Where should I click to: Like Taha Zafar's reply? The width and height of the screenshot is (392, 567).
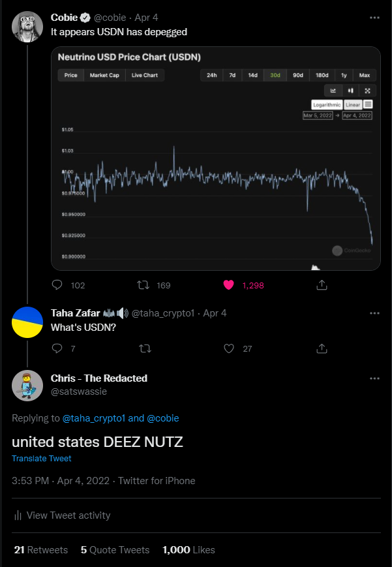(x=229, y=348)
